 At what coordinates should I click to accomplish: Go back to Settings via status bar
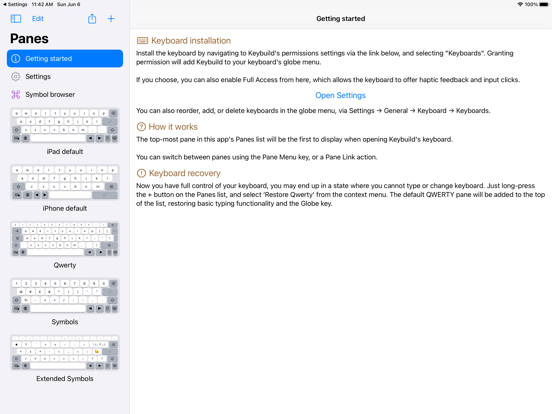click(15, 4)
